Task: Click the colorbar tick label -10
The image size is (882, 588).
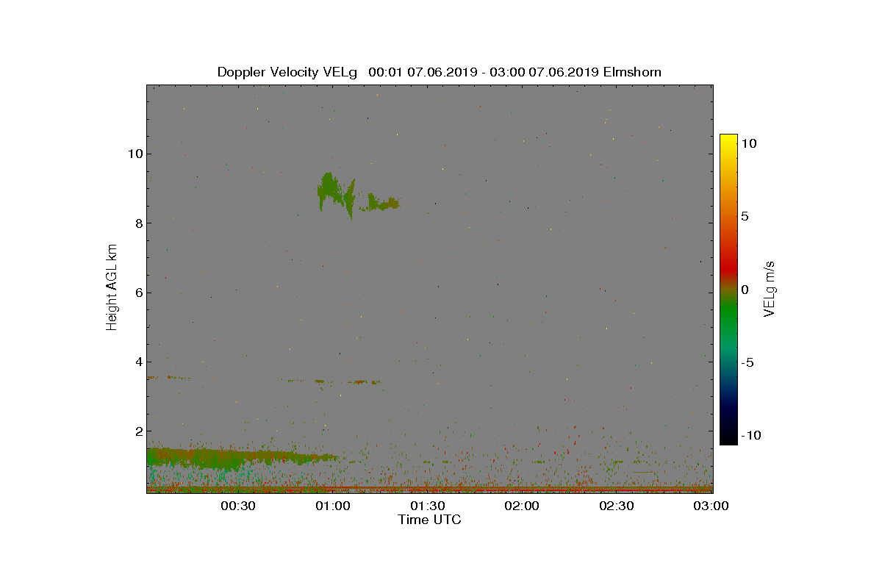Action: [x=750, y=435]
